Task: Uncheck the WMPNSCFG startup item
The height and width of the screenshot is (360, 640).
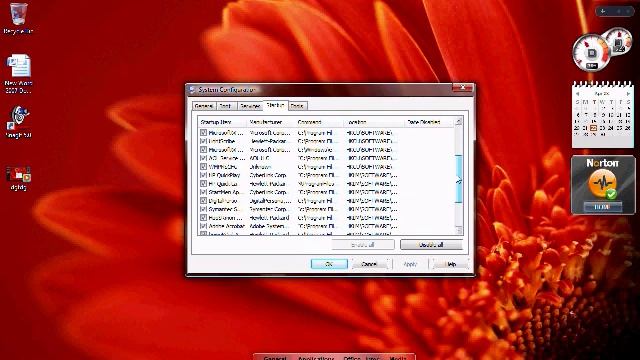Action: pyautogui.click(x=203, y=167)
